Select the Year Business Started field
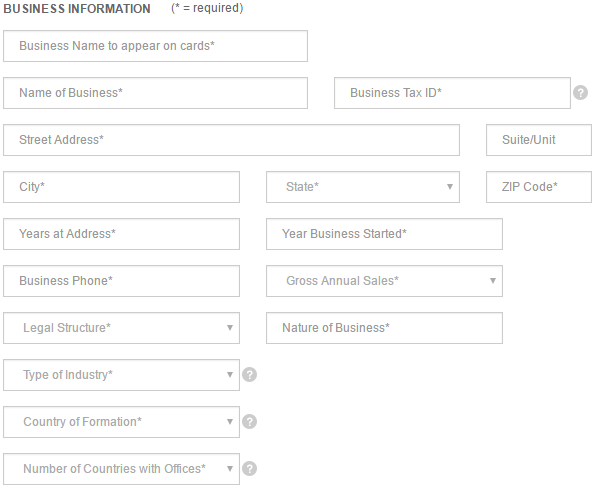This screenshot has height=489, width=595. pos(384,234)
